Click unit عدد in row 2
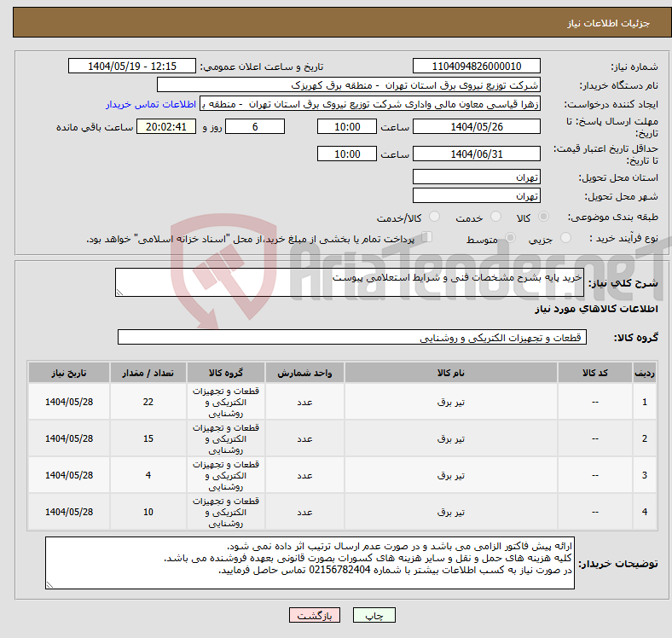672x638 pixels. [x=304, y=438]
